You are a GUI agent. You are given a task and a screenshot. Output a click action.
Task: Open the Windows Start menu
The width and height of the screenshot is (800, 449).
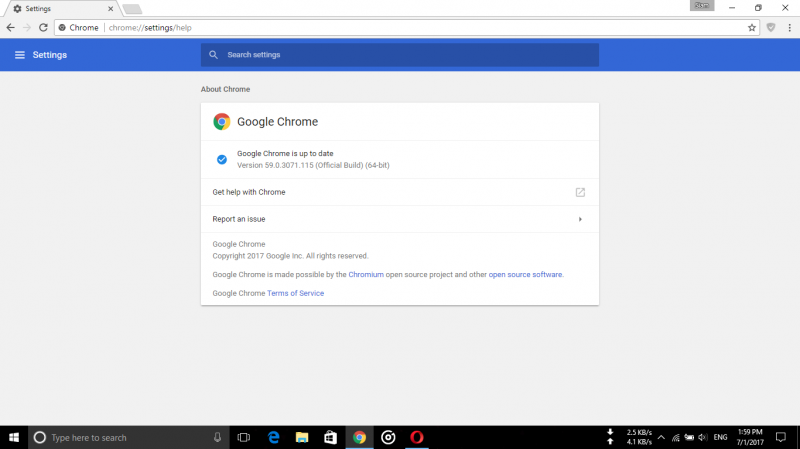click(14, 437)
